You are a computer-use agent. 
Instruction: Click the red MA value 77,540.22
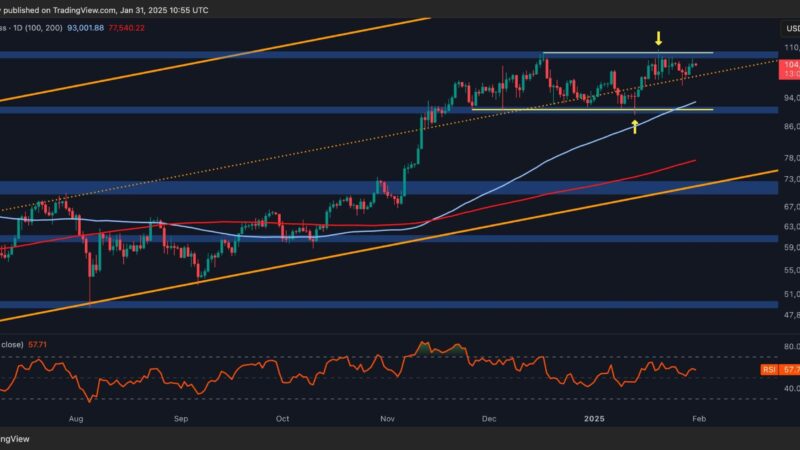pos(126,28)
